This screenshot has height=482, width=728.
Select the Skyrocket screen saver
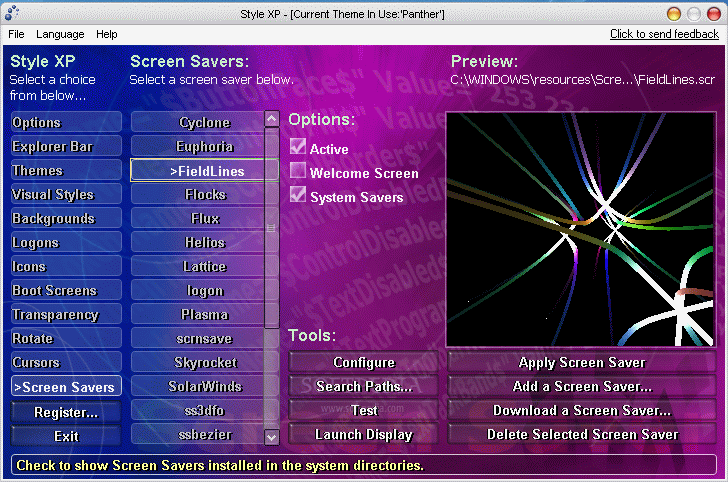click(x=198, y=362)
